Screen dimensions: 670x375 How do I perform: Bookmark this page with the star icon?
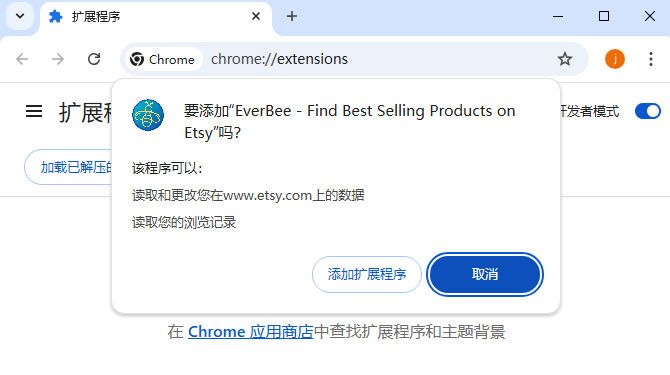[564, 59]
